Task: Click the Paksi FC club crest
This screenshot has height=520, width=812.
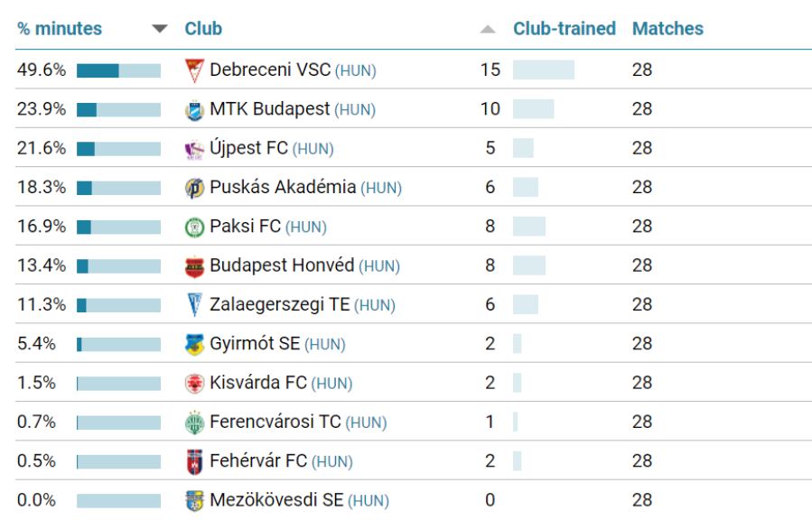Action: tap(194, 227)
